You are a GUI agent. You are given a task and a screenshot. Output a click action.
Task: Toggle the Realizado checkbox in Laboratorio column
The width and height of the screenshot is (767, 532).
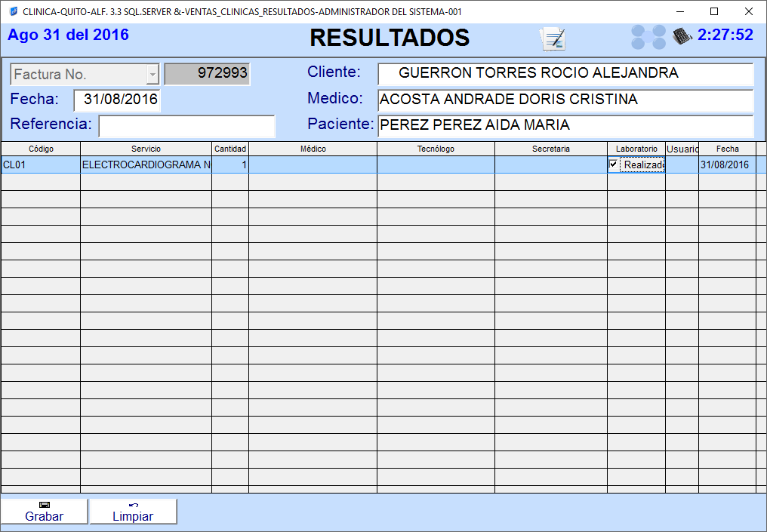614,165
